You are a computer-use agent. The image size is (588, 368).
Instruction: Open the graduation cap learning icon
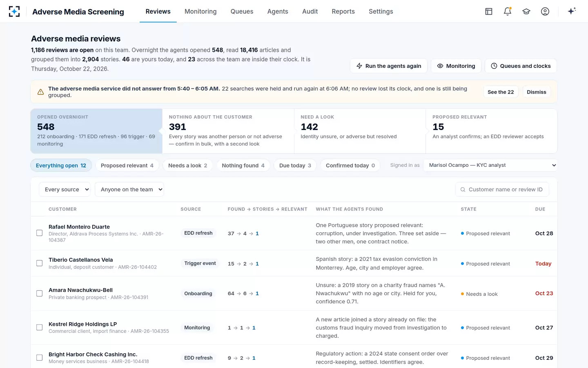[x=526, y=11]
